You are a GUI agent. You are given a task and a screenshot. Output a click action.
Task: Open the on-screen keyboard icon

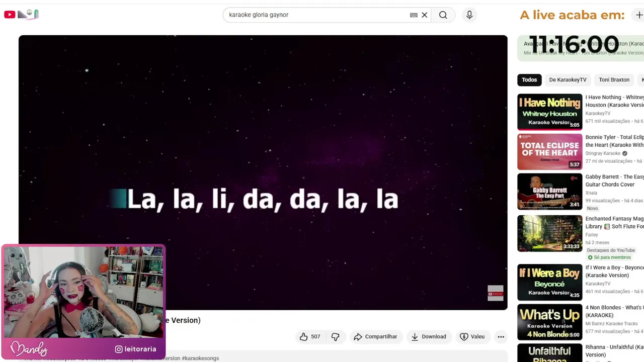click(x=414, y=15)
